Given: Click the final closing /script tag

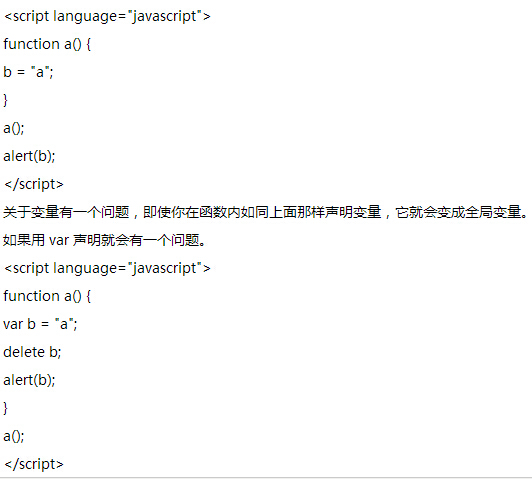Looking at the screenshot, I should (x=34, y=464).
